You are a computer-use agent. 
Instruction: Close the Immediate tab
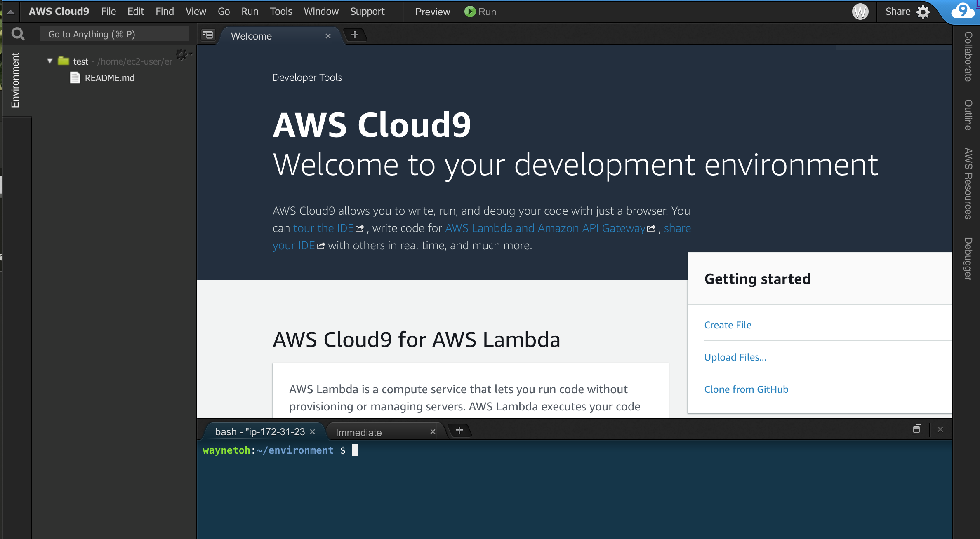[433, 431]
